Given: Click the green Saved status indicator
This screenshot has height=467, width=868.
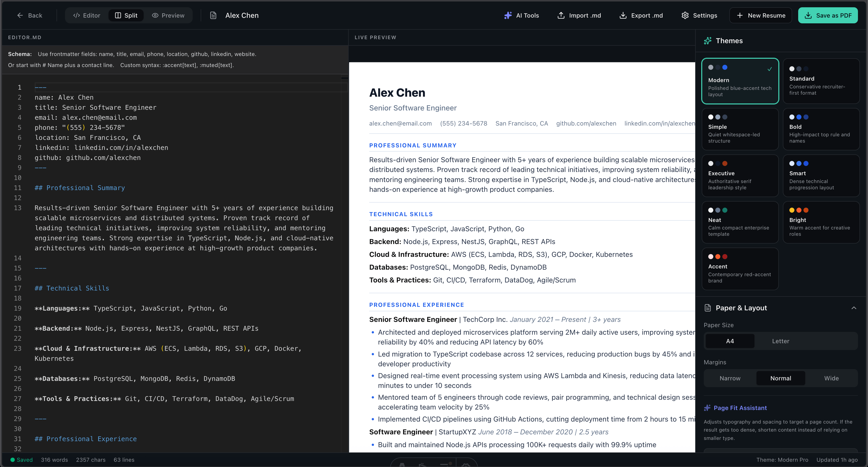Looking at the screenshot, I should tap(22, 460).
